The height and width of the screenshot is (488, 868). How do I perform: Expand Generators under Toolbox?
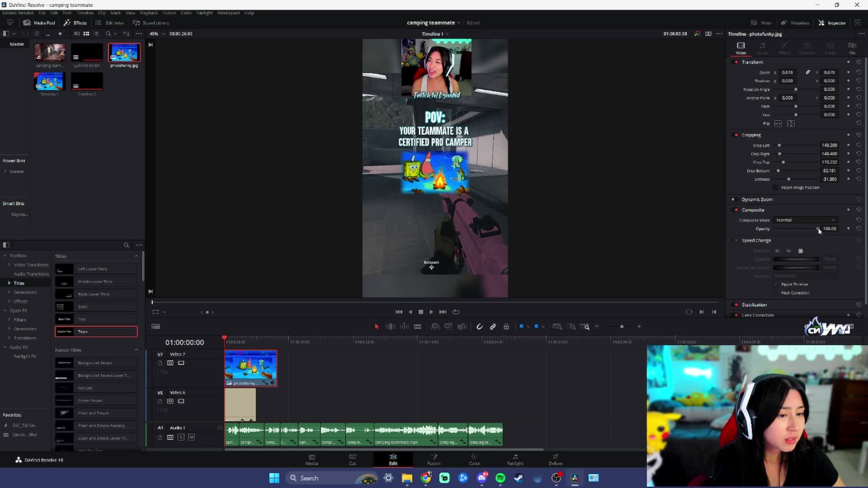click(9, 292)
